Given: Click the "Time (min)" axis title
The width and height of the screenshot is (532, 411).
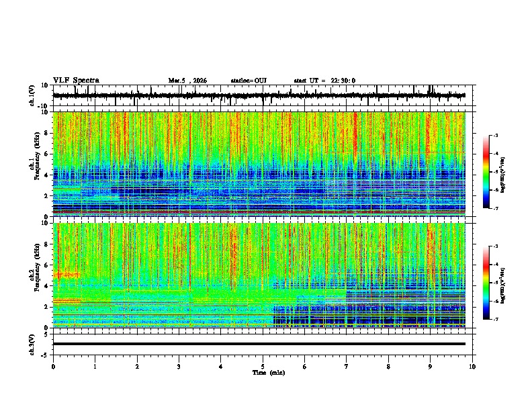Looking at the screenshot, I should point(269,373).
